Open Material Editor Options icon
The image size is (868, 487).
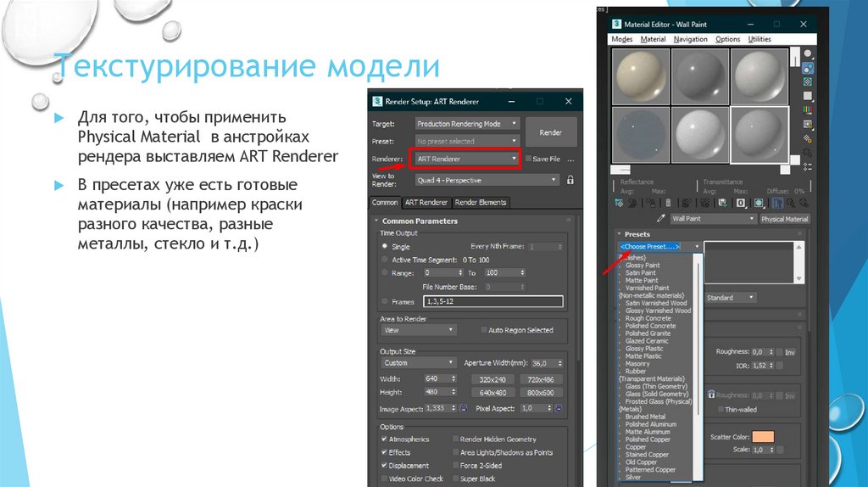pos(808,138)
